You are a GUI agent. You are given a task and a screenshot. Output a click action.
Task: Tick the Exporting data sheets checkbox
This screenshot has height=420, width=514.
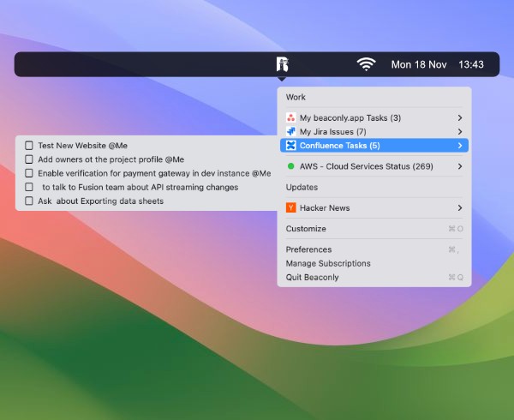coord(29,201)
